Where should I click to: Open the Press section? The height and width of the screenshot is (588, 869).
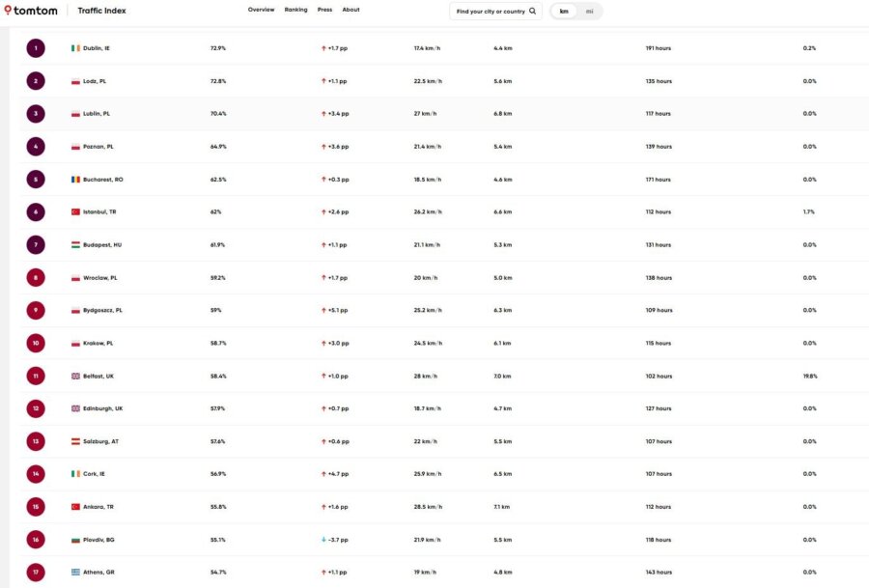tap(324, 10)
